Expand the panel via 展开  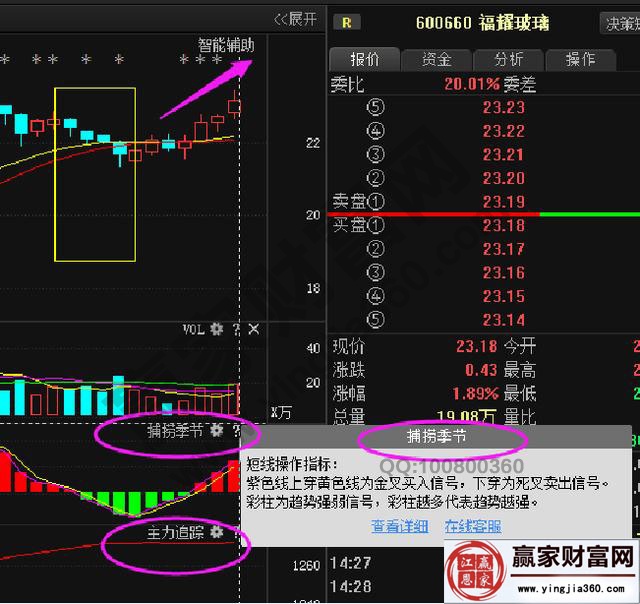click(295, 19)
